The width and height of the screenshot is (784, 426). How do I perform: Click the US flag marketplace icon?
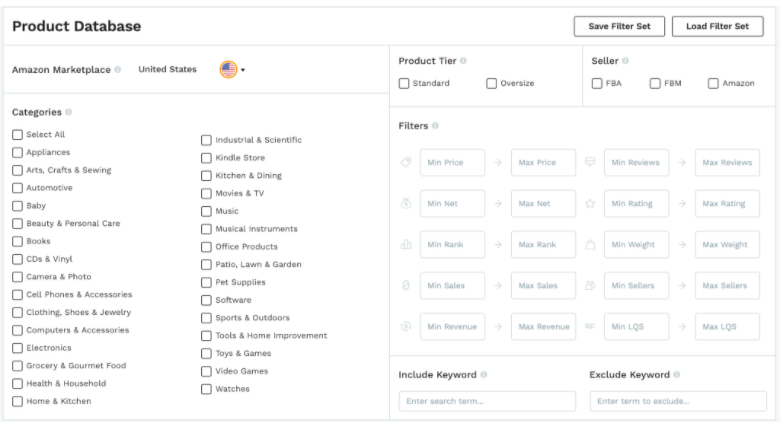click(x=228, y=70)
